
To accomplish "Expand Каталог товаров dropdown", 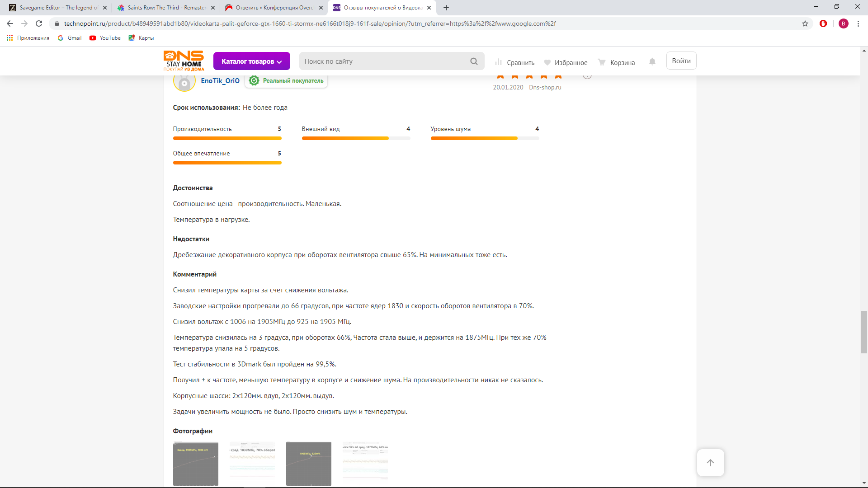I will pyautogui.click(x=251, y=61).
